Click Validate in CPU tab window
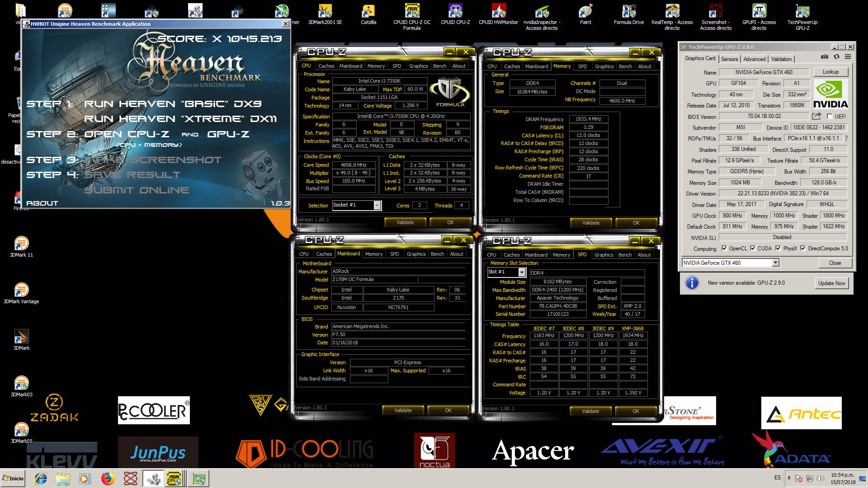The image size is (868, 488). pos(405,222)
